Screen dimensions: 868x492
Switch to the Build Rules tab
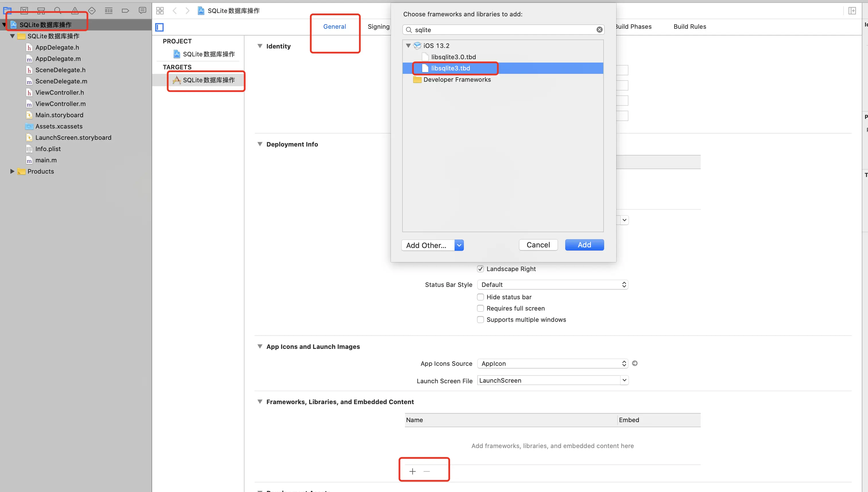point(689,26)
